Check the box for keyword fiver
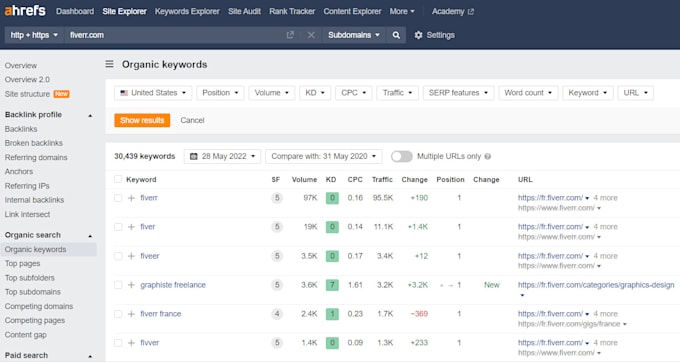The image size is (680, 362). [118, 227]
